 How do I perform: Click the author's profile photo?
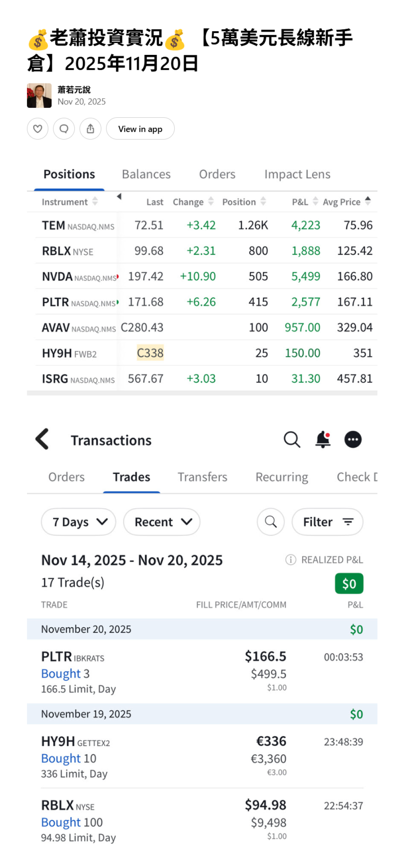39,96
